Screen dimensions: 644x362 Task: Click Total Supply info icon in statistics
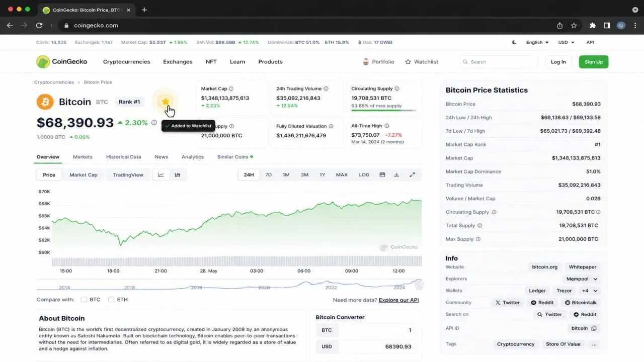pos(479,226)
